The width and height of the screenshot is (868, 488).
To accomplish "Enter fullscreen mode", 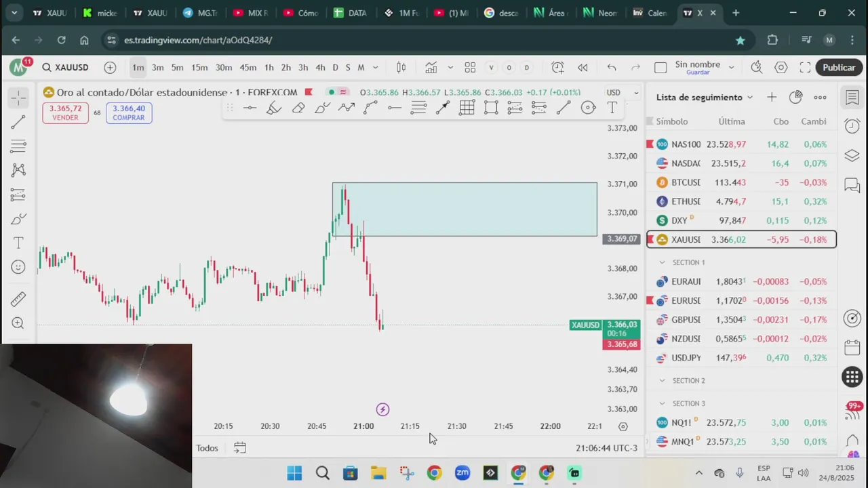I will click(805, 67).
